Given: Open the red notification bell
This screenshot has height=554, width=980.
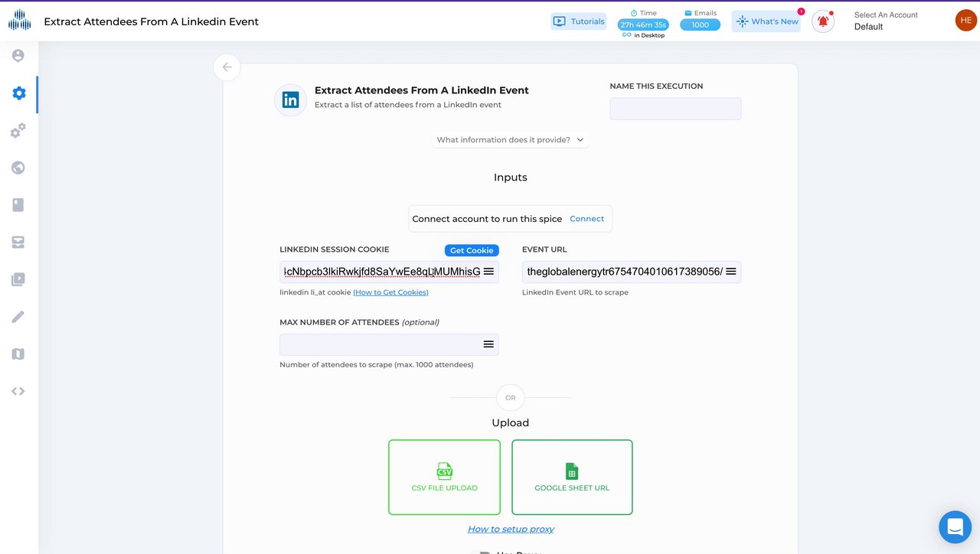Looking at the screenshot, I should click(823, 21).
